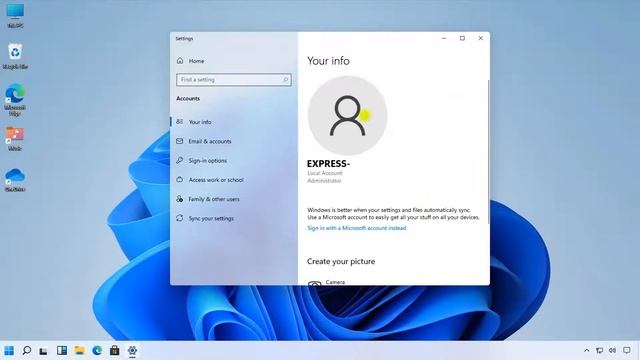Screen dimensions: 640x360
Task: Open Microsoft Store from taskbar
Action: (115, 350)
